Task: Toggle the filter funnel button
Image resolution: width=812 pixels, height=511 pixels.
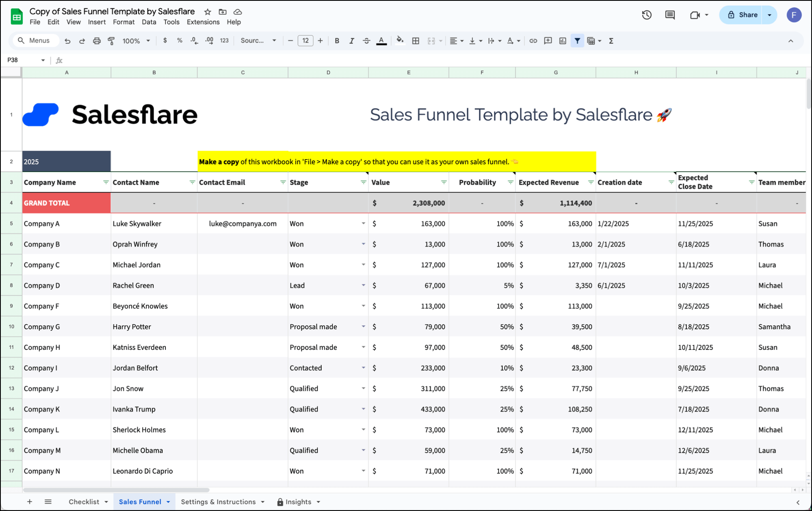Action: click(x=577, y=41)
